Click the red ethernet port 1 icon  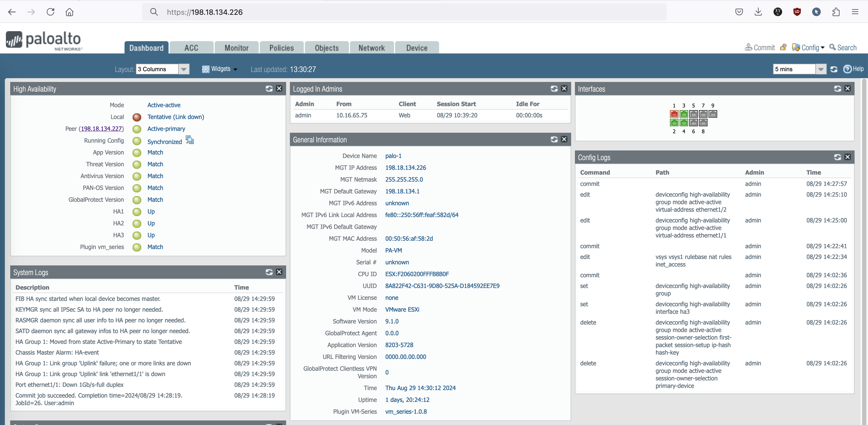coord(674,114)
